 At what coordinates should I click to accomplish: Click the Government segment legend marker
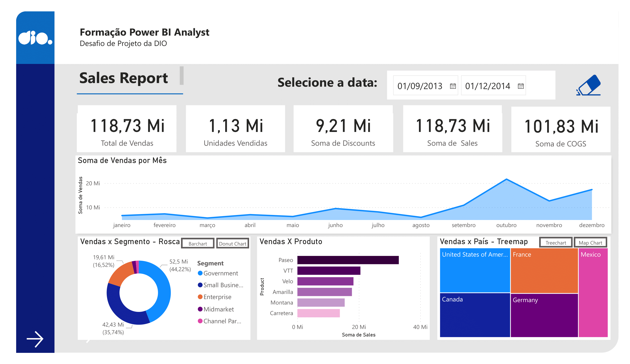coord(200,273)
